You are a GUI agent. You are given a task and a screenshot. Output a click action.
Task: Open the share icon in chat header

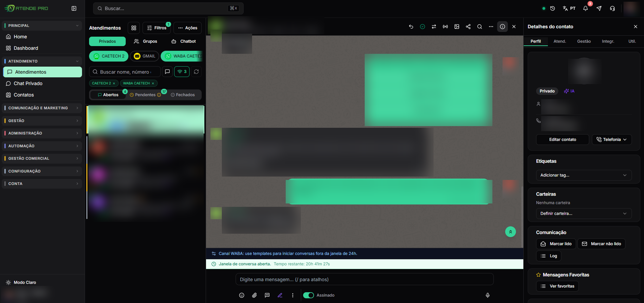coord(468,27)
